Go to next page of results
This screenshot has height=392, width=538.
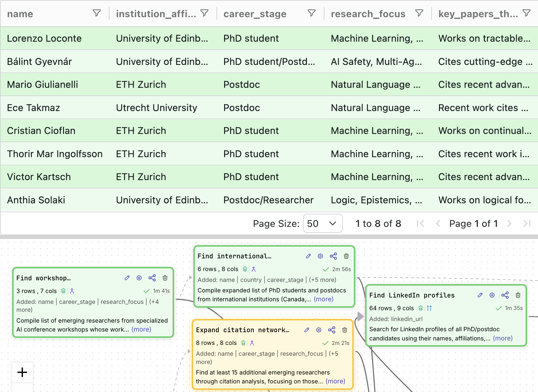click(509, 224)
